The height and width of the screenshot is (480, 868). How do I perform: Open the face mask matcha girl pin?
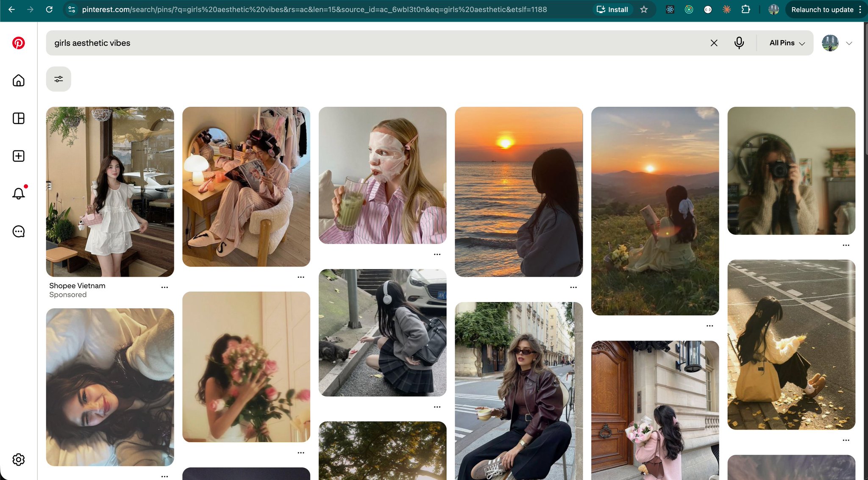382,175
